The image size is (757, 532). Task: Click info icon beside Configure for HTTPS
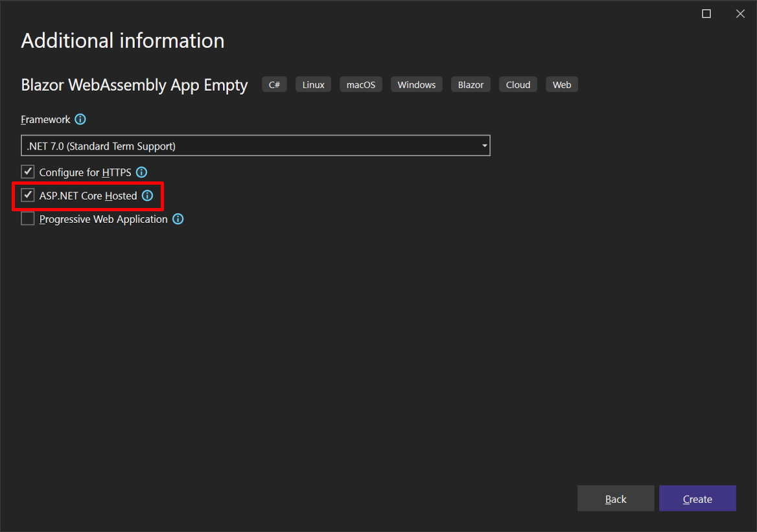coord(141,172)
